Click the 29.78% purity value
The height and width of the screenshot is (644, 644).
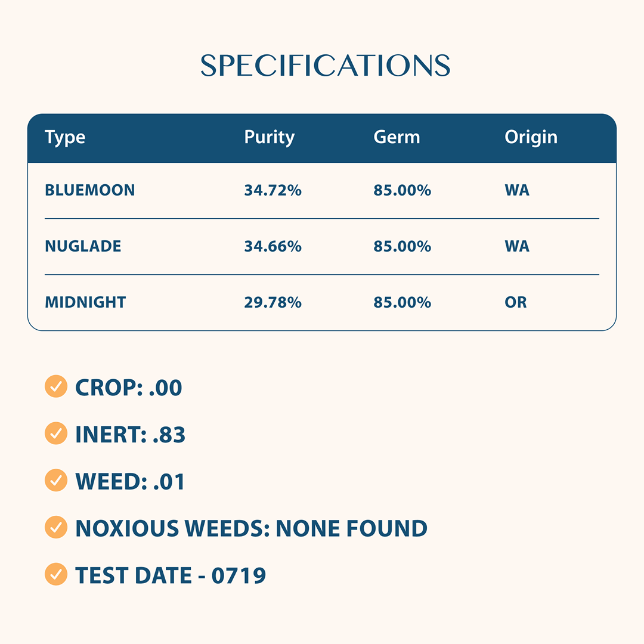tap(273, 302)
